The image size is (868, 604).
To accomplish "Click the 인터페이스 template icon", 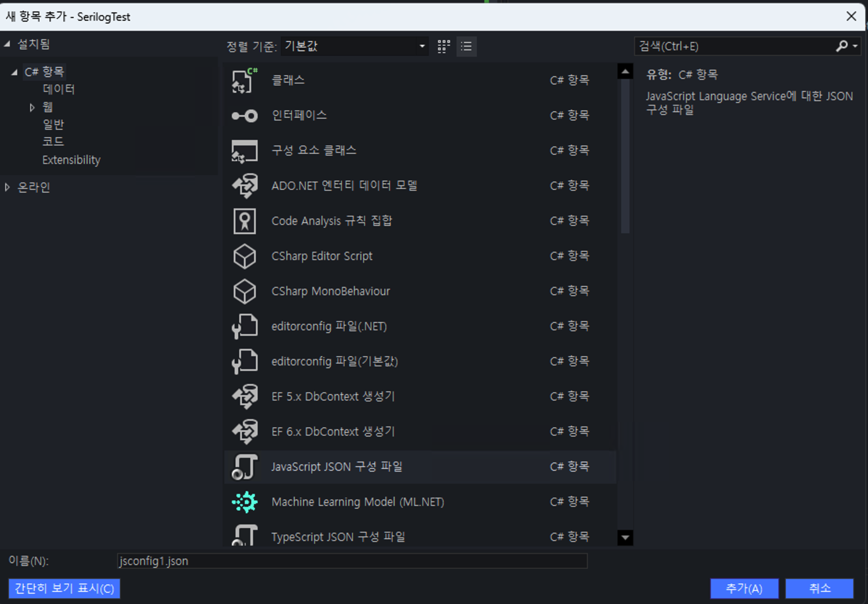I will (244, 115).
